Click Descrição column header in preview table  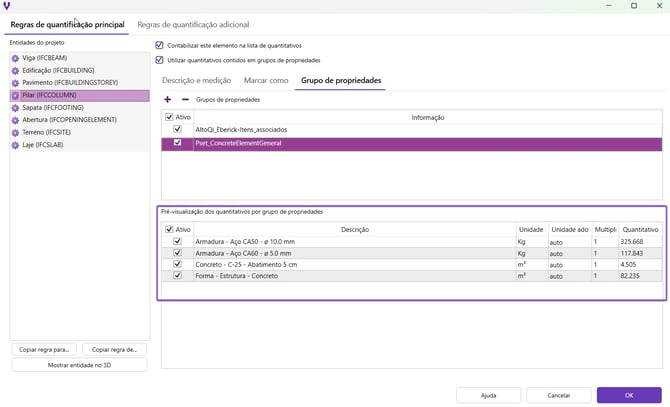coord(355,230)
